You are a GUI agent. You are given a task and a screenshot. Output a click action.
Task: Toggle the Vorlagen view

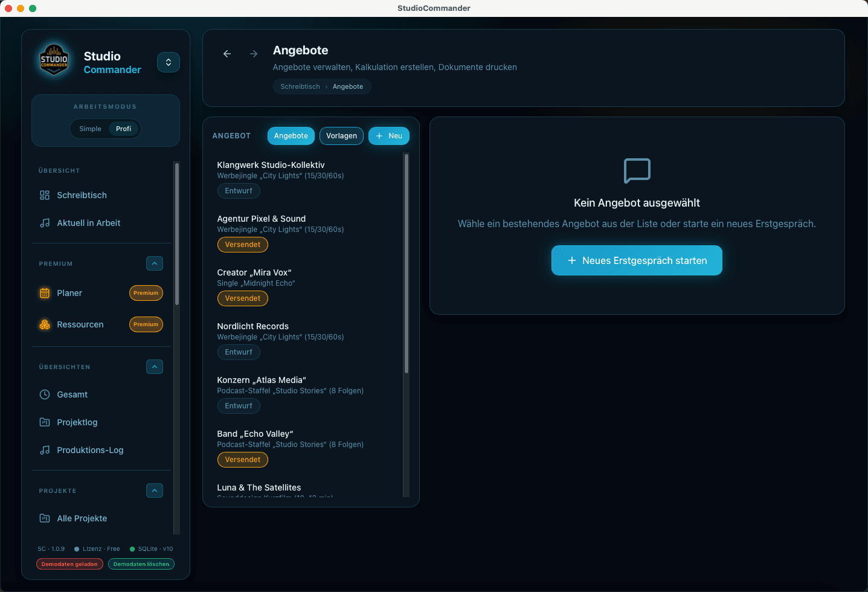point(341,136)
